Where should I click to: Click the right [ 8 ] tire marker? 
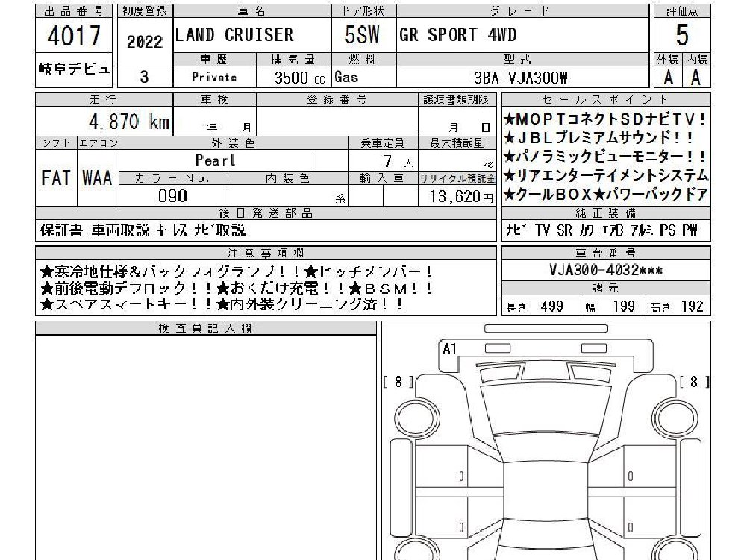point(694,382)
